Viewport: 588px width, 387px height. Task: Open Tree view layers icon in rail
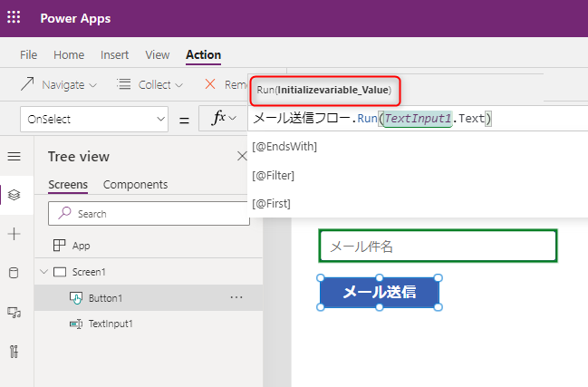pos(14,195)
